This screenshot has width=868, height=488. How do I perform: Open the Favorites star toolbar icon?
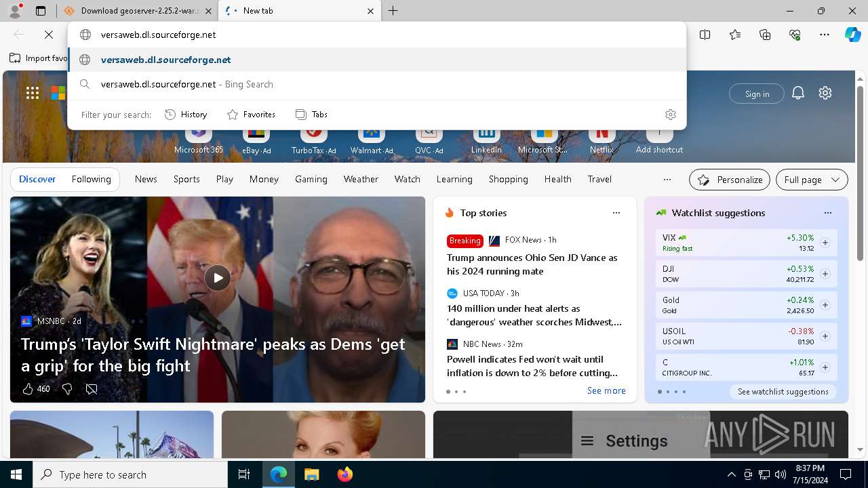click(735, 35)
